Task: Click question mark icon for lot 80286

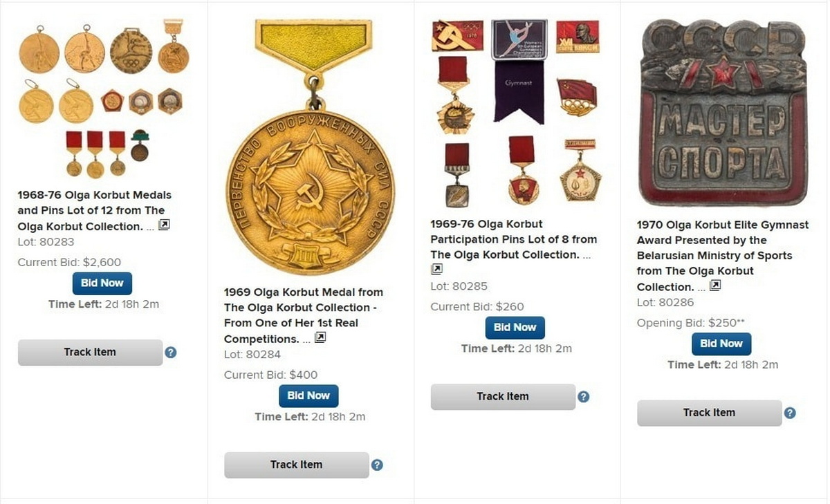Action: (790, 413)
